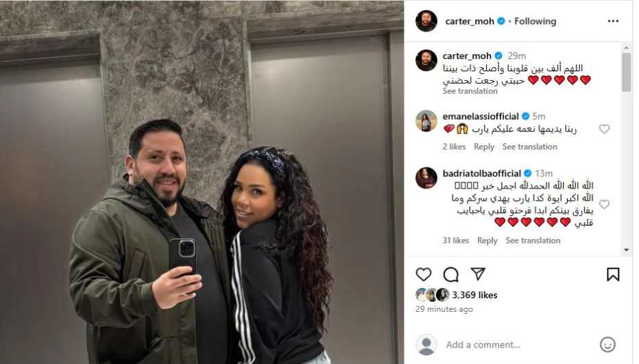Click the Add a comment input field
Image resolution: width=639 pixels, height=364 pixels.
click(x=518, y=345)
